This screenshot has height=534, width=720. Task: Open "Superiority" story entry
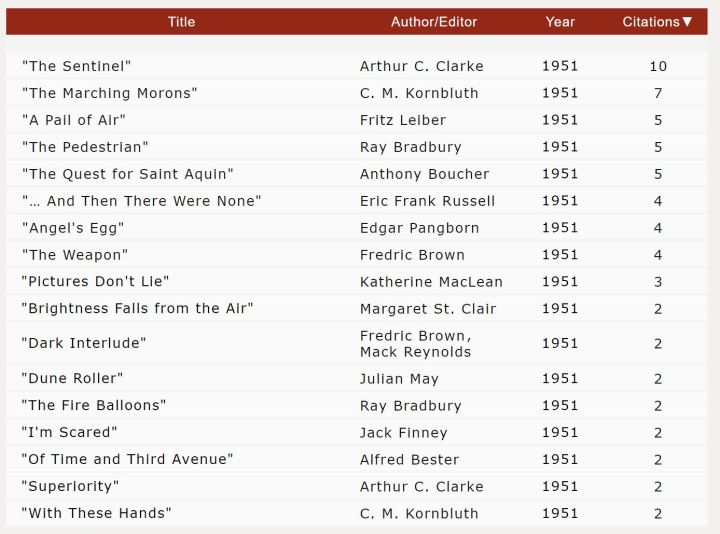[70, 487]
